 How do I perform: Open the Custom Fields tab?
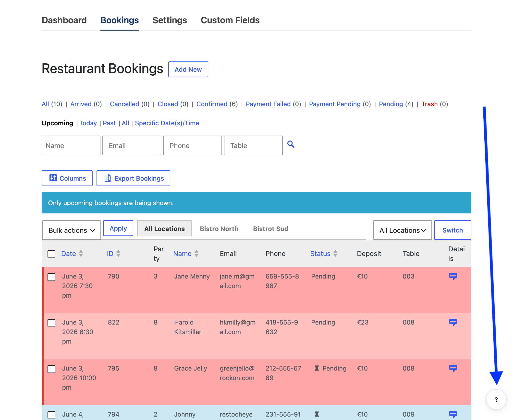pos(230,20)
